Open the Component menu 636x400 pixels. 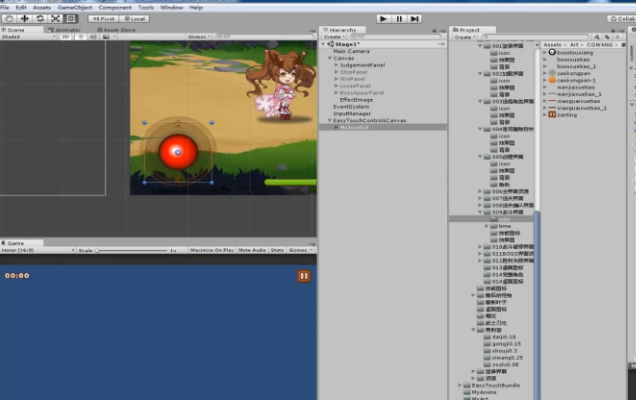tap(115, 7)
